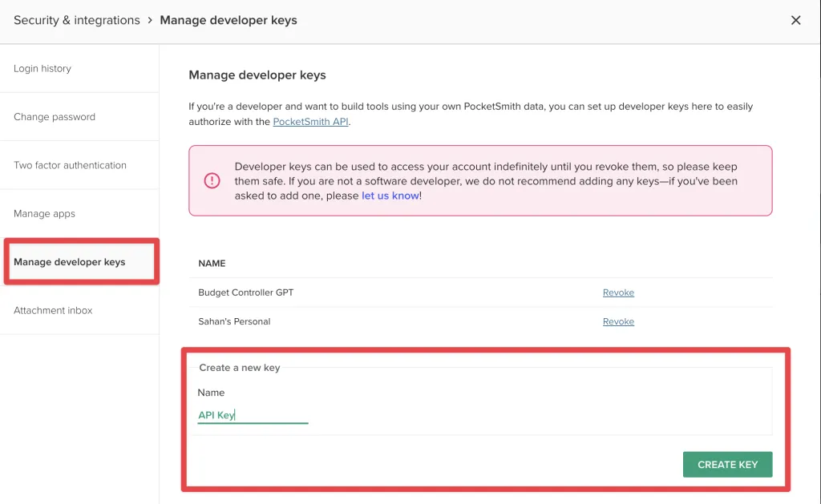Viewport: 821px width, 504px height.
Task: Click the warning exclamation icon in alert
Action: tap(212, 181)
